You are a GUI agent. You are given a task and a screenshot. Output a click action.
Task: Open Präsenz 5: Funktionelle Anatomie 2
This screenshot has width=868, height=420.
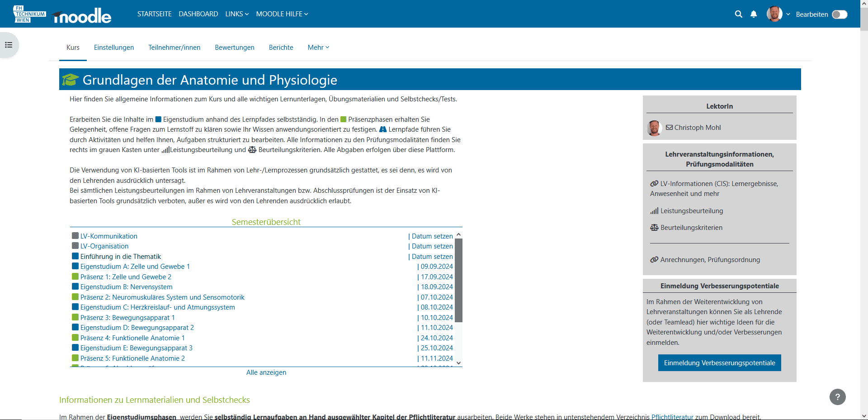tap(133, 358)
